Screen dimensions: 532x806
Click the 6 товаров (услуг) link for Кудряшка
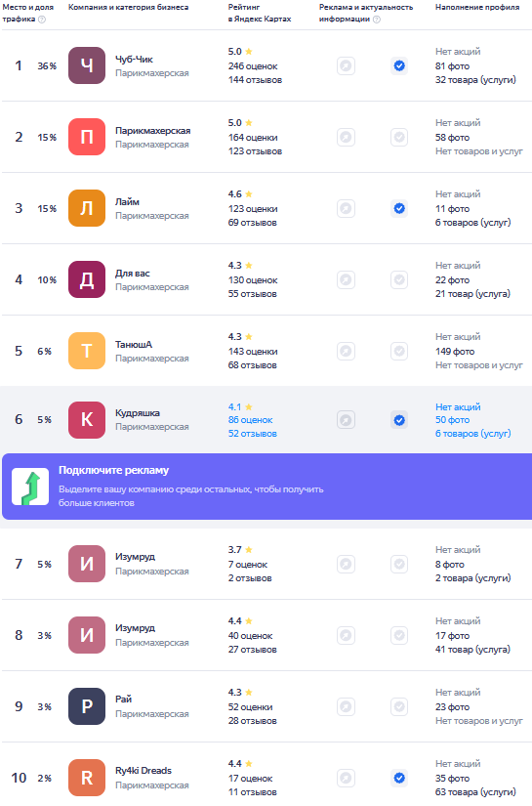coord(473,434)
